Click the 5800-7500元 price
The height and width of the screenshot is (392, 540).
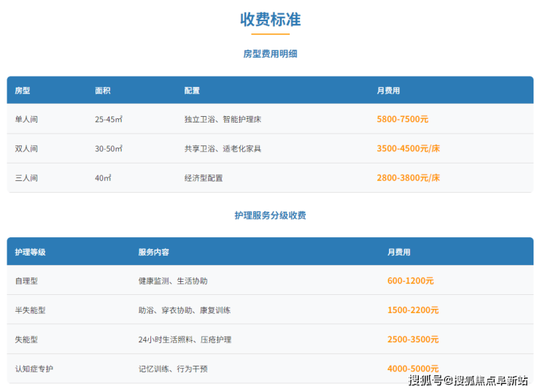click(403, 119)
